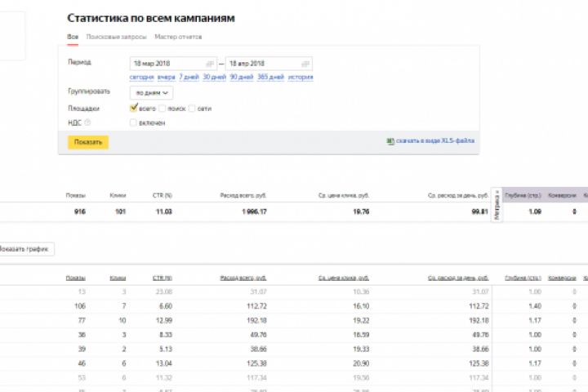Sort lower table by 'Глубина (стр.)' column
The height and width of the screenshot is (392, 588).
[x=523, y=278]
